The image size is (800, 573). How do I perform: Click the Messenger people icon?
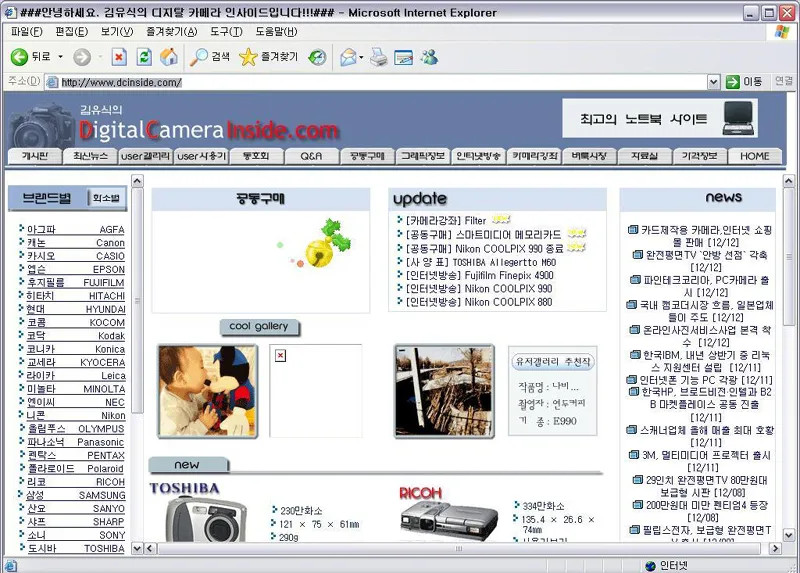click(430, 57)
